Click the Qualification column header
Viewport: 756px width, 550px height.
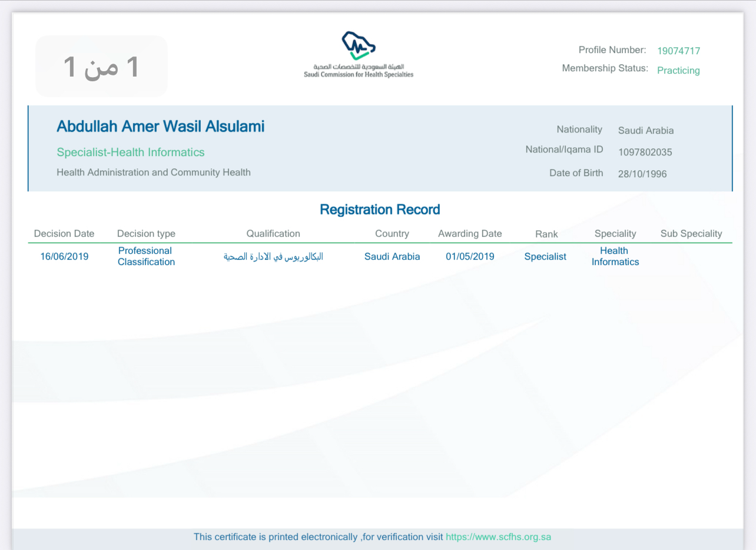point(273,234)
